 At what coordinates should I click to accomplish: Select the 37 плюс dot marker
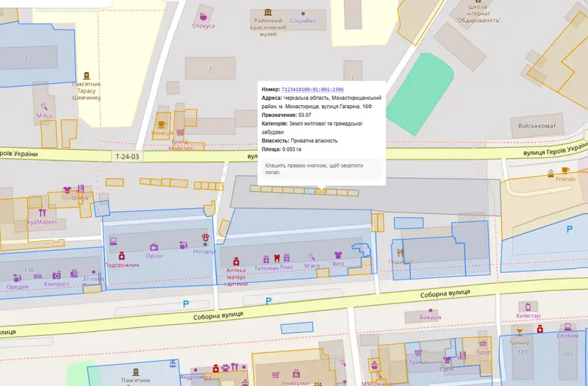(93, 272)
